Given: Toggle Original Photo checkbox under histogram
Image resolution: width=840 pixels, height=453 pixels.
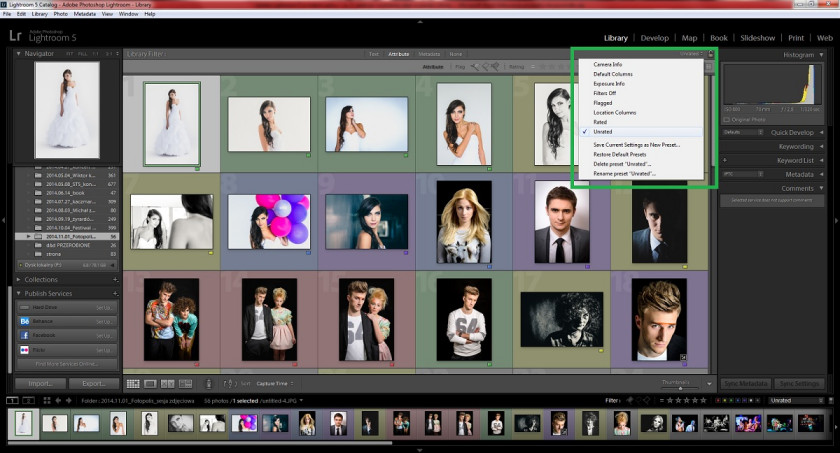Looking at the screenshot, I should click(x=726, y=119).
